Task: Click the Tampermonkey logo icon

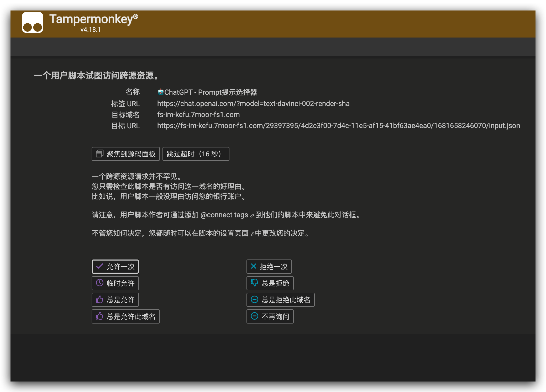Action: [x=33, y=22]
